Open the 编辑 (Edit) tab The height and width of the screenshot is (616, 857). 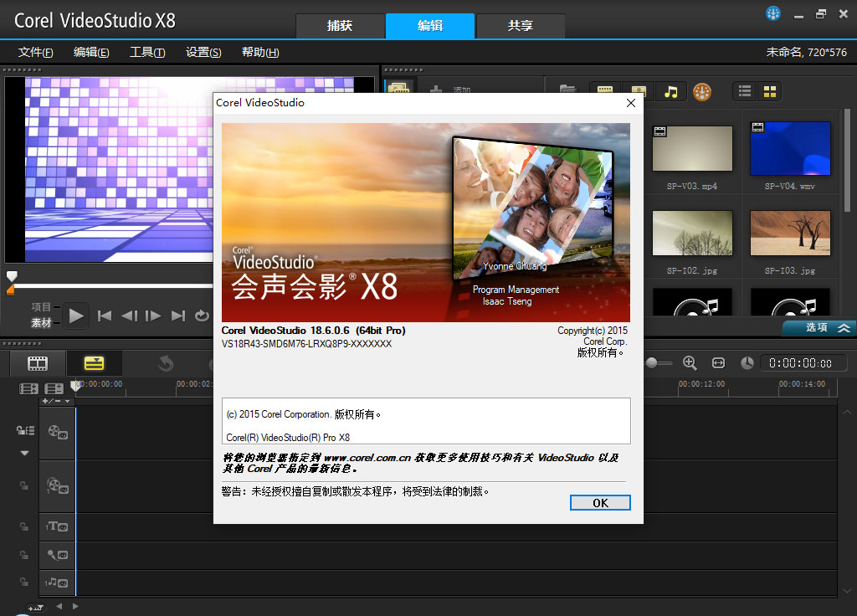(x=430, y=26)
